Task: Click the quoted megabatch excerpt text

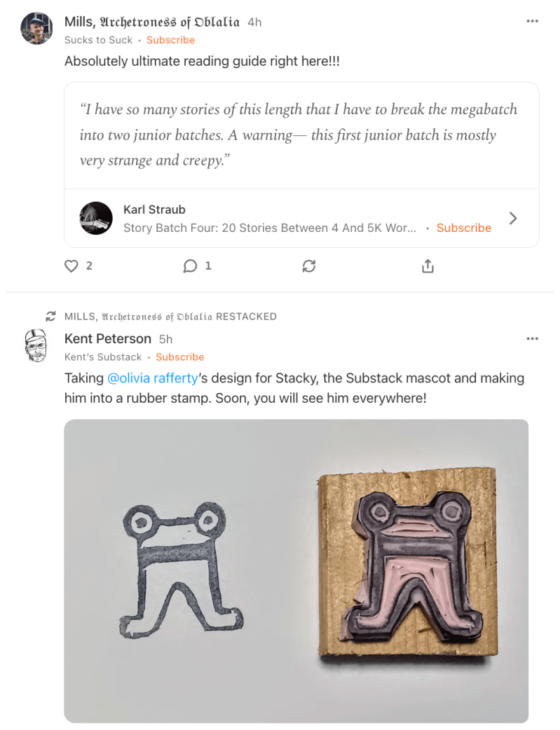Action: point(299,135)
